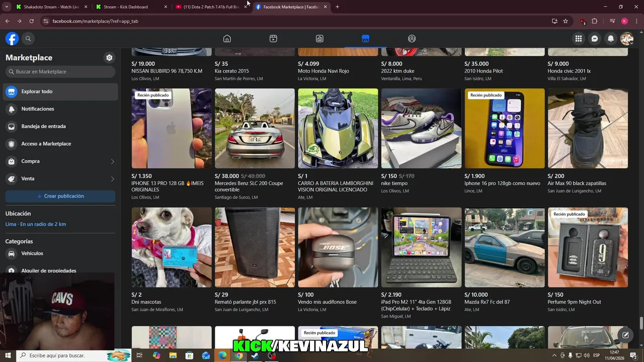Open the Groups icon in top bar

(x=412, y=39)
